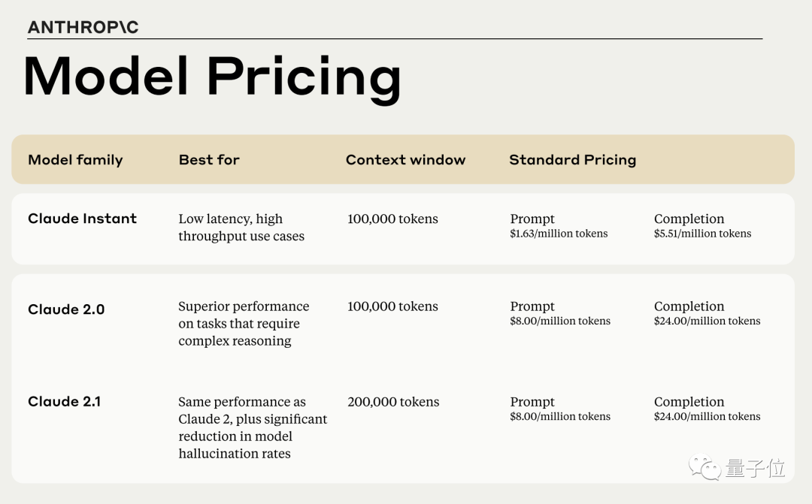Click the WeChat watermark icon
Viewport: 812px width, 504px height.
coord(708,468)
